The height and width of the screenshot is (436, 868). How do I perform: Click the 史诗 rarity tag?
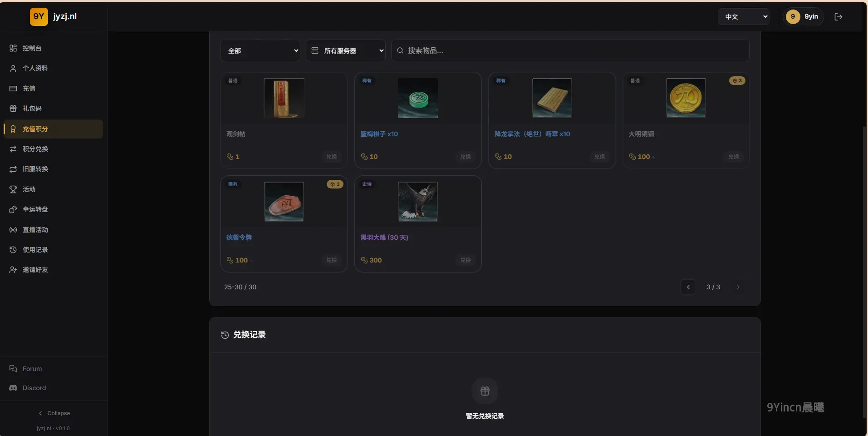(367, 184)
